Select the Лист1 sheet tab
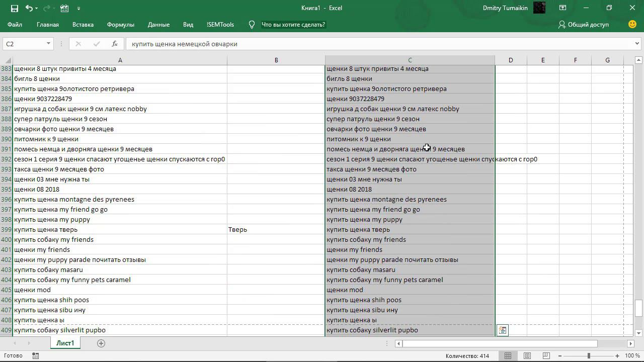This screenshot has height=362, width=644. click(65, 343)
